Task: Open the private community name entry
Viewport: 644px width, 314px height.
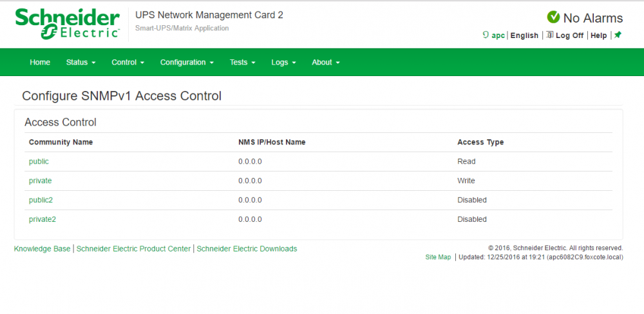Action: tap(40, 181)
